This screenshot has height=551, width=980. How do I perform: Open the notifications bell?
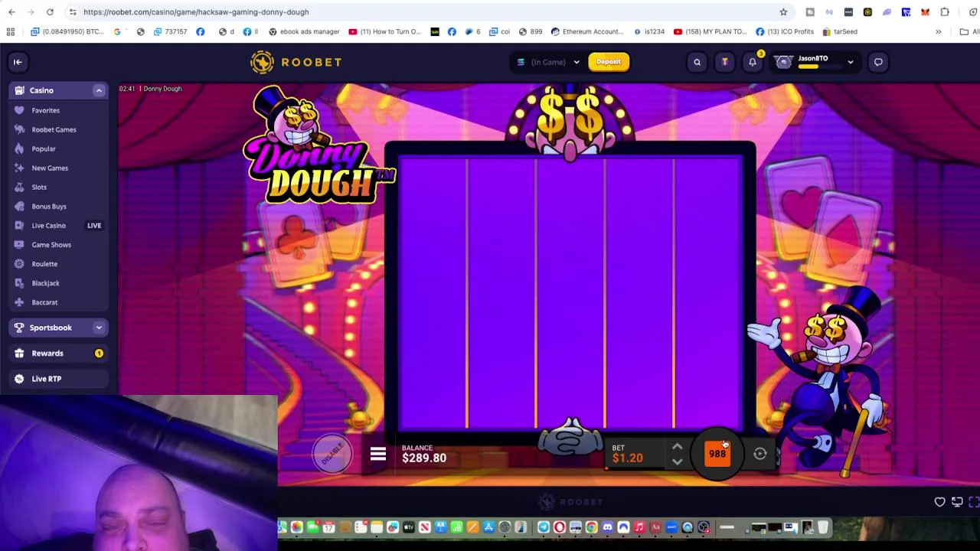coord(752,62)
